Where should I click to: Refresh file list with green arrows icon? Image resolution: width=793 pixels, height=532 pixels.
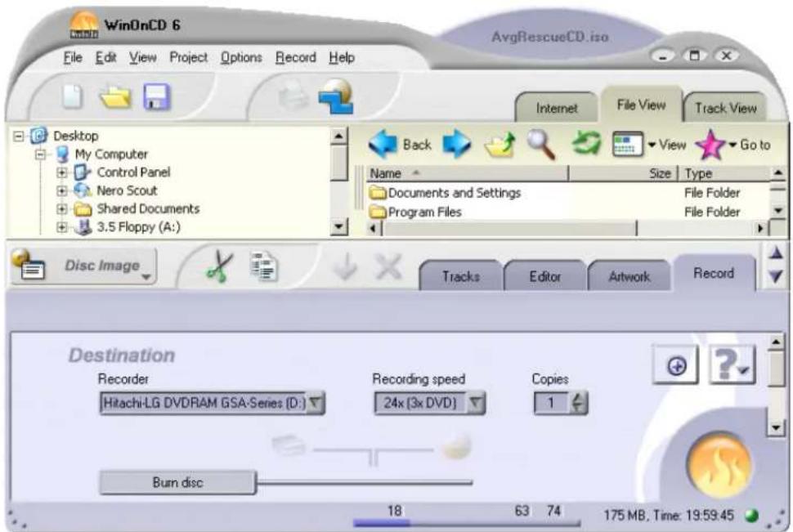click(x=586, y=144)
